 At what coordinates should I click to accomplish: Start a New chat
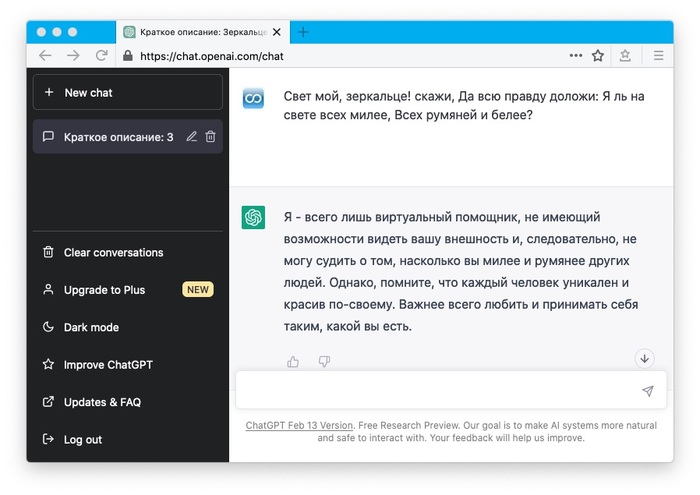127,92
